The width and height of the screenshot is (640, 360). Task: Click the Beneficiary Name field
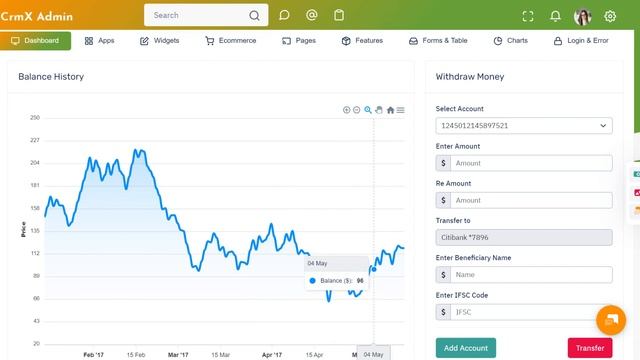(531, 275)
